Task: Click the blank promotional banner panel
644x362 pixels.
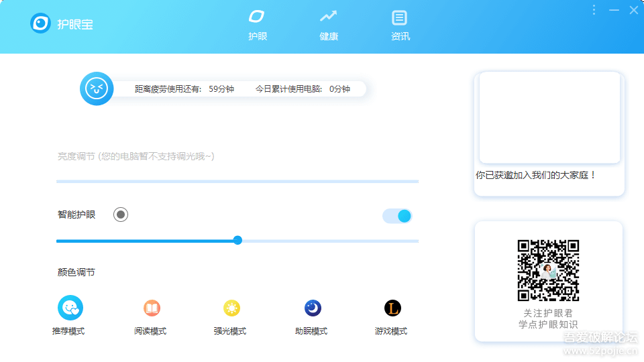Action: coord(549,117)
